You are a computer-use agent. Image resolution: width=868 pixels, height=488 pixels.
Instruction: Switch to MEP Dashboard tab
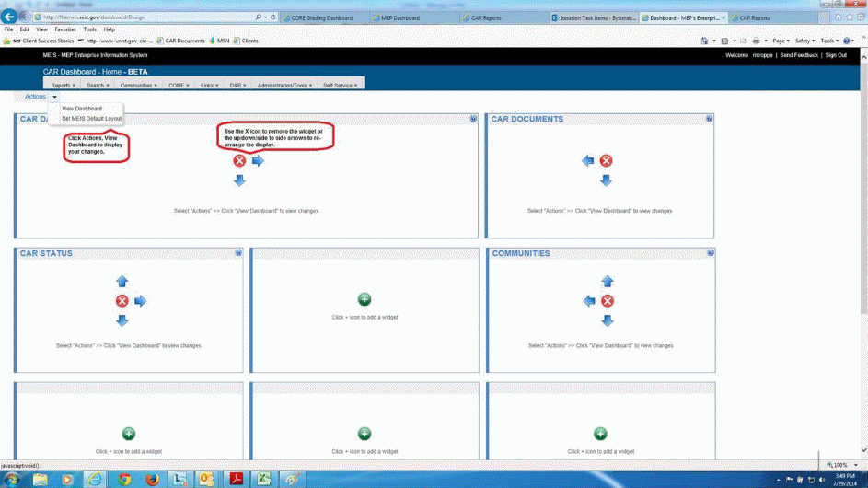click(414, 17)
